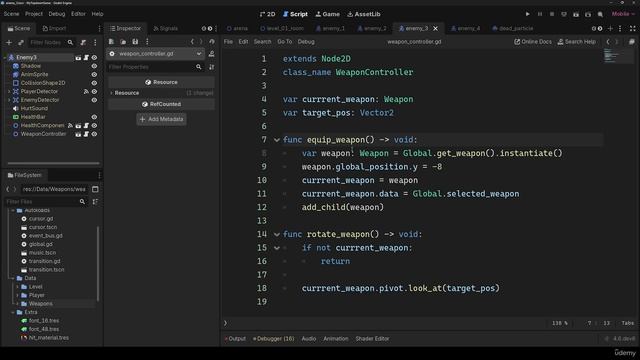Open the Help menu
Viewport: 640px width, 360px height.
click(x=98, y=14)
